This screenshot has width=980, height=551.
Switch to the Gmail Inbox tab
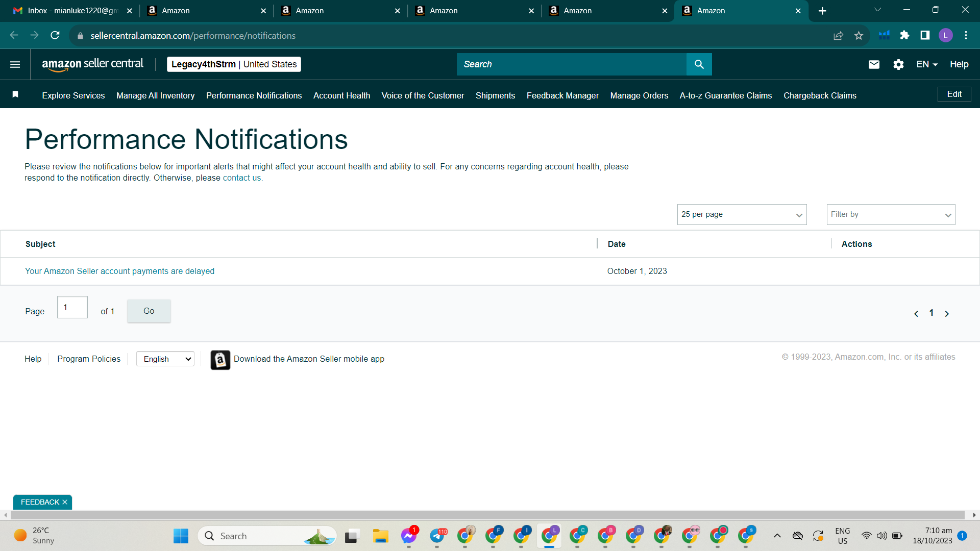(71, 11)
